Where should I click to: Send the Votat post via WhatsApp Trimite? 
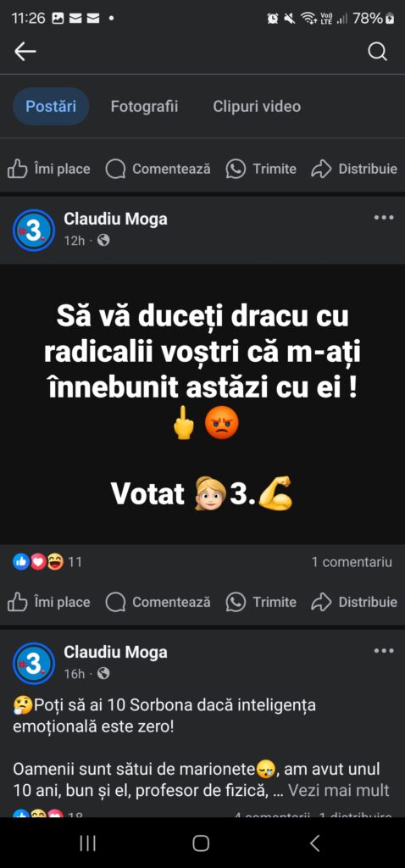point(261,602)
